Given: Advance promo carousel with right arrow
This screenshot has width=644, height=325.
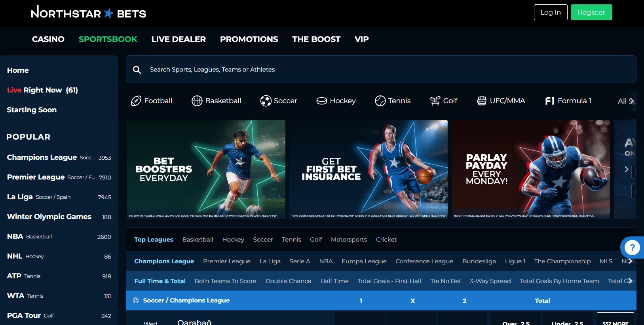Looking at the screenshot, I should point(626,169).
